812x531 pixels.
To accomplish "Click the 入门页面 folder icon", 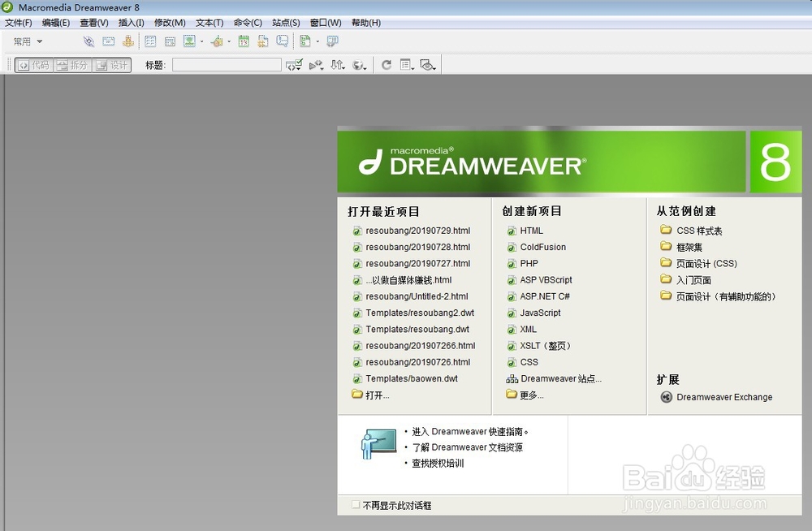I will 666,279.
